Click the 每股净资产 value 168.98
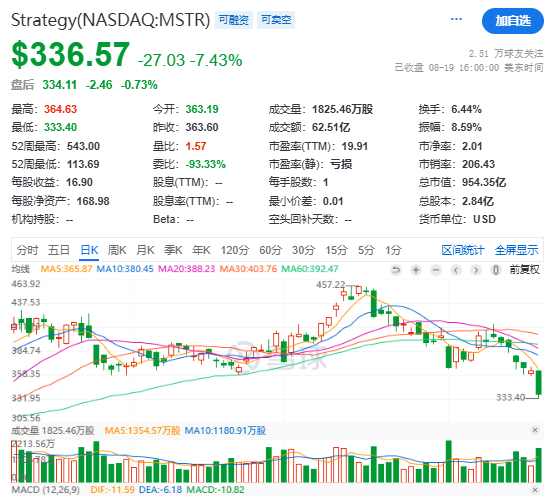Viewport: 558px width, 496px height. [x=93, y=201]
